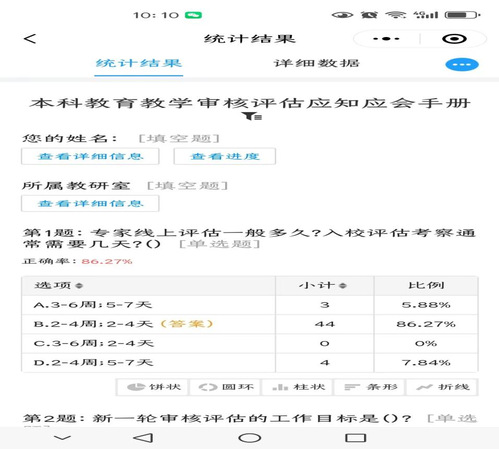Viewport: 499px width, 449px height.
Task: Switch chart to donut (圆环) view
Action: (225, 387)
